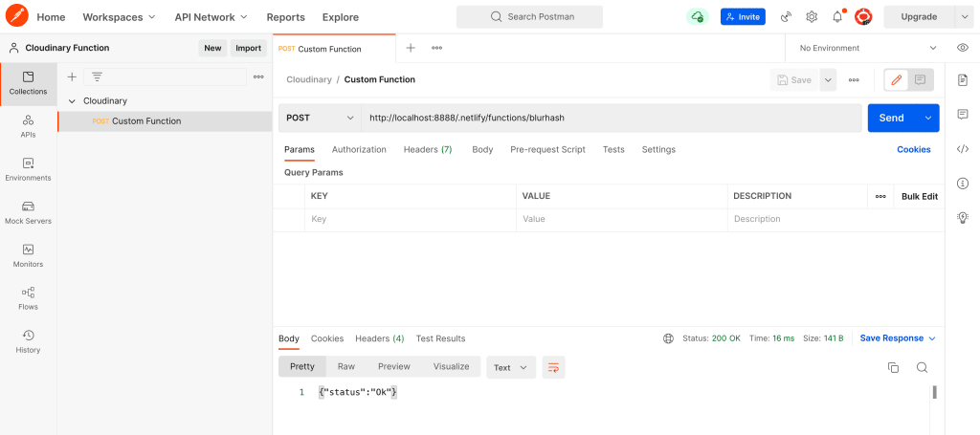Expand the Workspaces dropdown

click(x=120, y=17)
